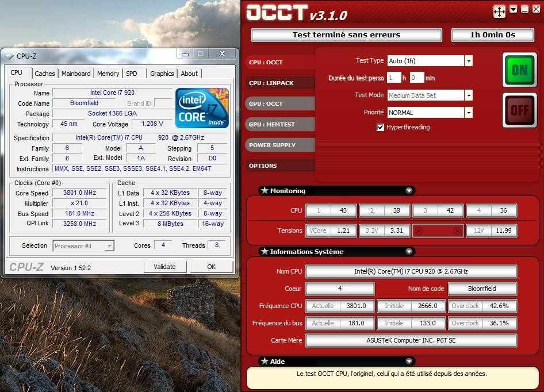Screen dimensions: 544x392
Task: Open the Priorité dropdown
Action: (468, 113)
